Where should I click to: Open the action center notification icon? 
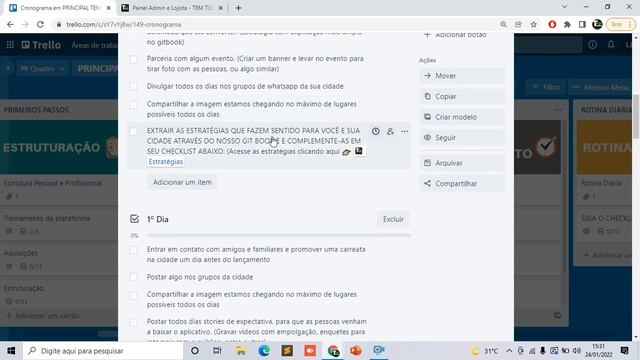(x=624, y=351)
